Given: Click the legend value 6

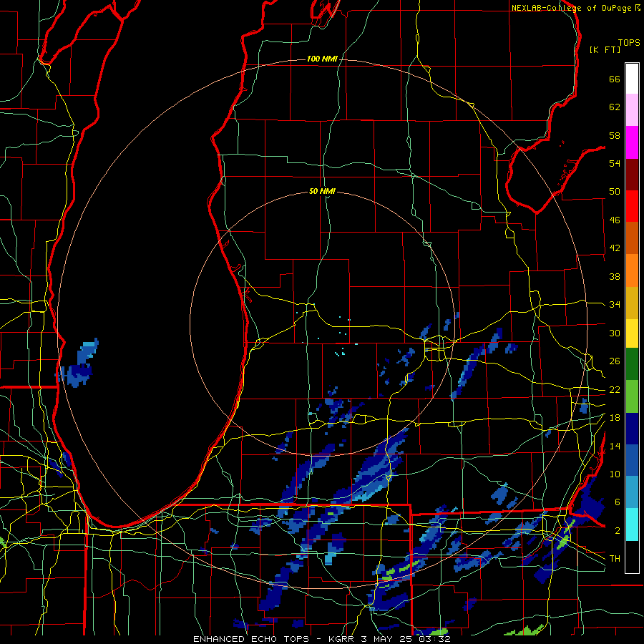Looking at the screenshot, I should (618, 502).
